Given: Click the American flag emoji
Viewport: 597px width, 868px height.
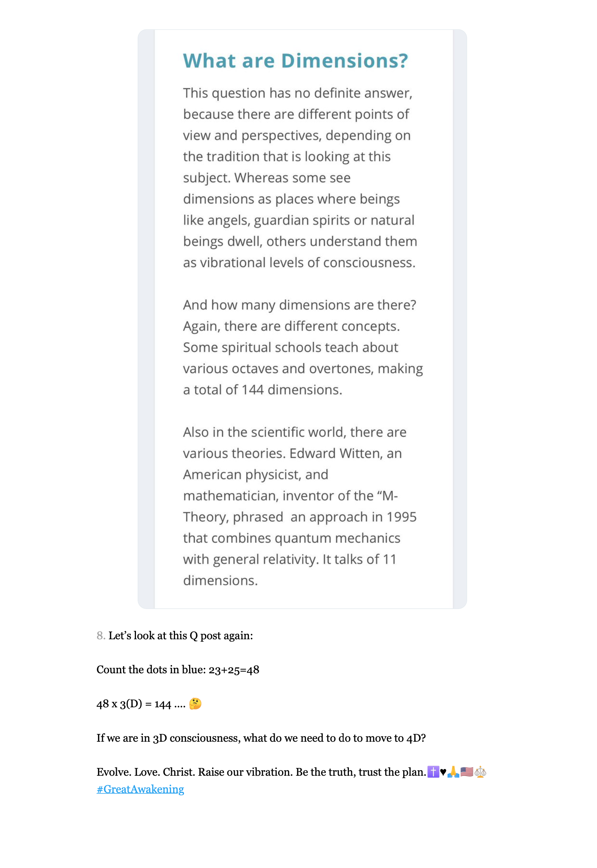Looking at the screenshot, I should tap(467, 772).
